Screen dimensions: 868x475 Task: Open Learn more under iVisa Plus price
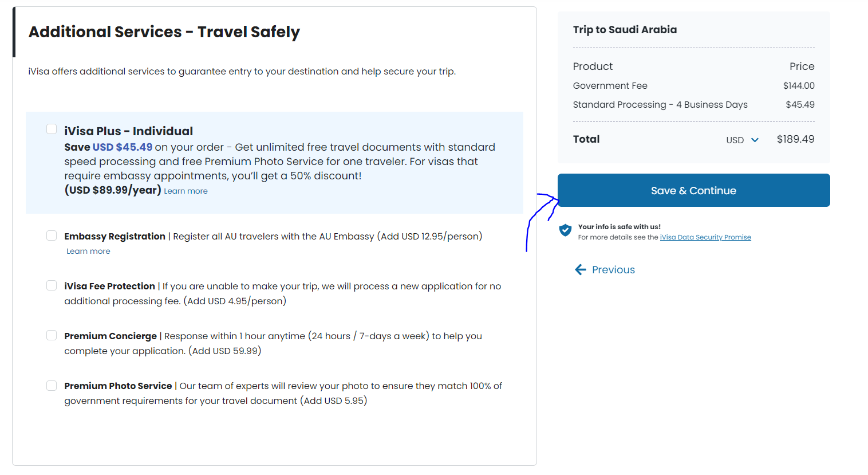[186, 191]
